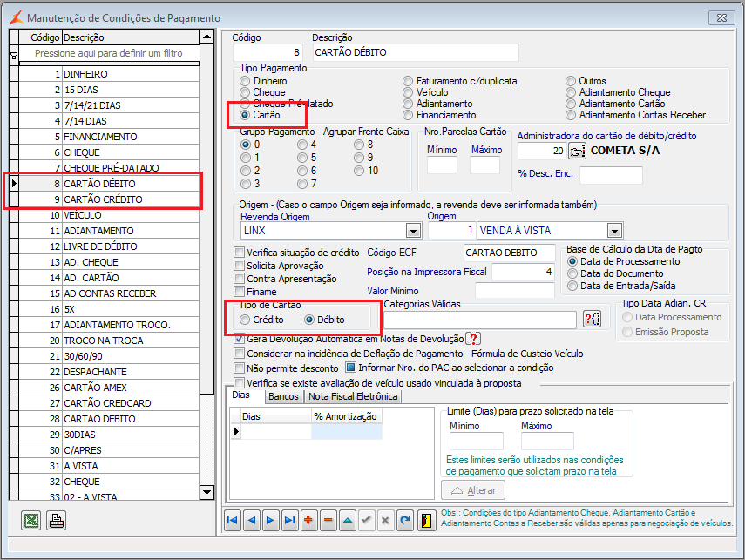
Task: Open card administrator lookup icon
Action: (578, 152)
